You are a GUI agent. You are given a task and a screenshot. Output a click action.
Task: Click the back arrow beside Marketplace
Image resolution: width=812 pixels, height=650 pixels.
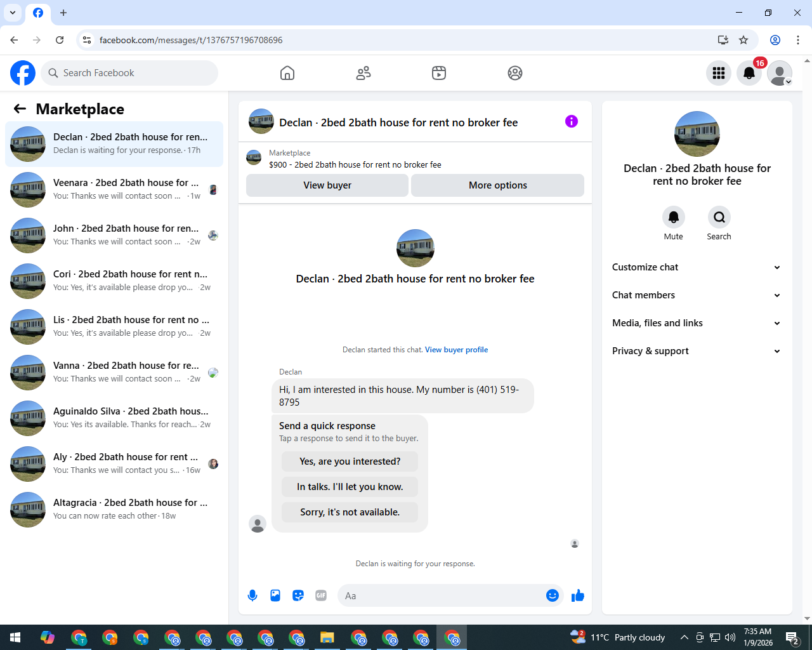(x=20, y=109)
